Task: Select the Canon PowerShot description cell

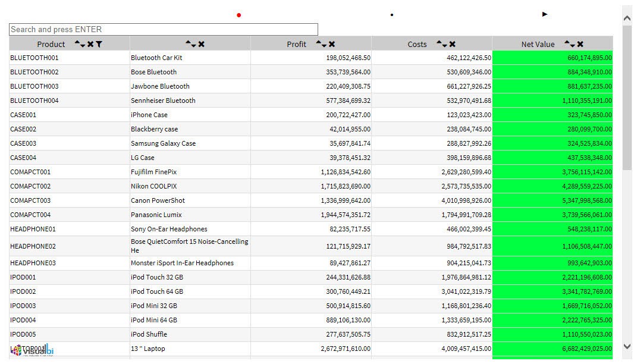Action: pyautogui.click(x=158, y=200)
